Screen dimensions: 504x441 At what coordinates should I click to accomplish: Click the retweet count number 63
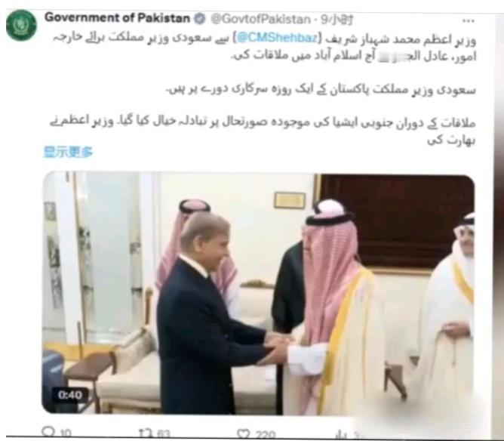(164, 433)
